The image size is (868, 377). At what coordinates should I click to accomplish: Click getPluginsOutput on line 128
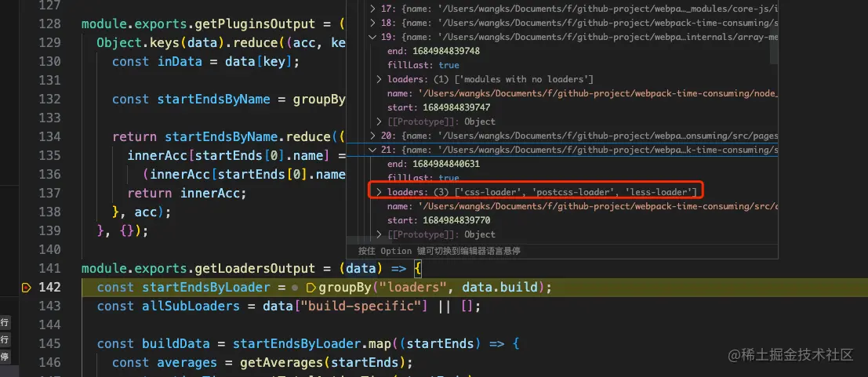point(255,24)
